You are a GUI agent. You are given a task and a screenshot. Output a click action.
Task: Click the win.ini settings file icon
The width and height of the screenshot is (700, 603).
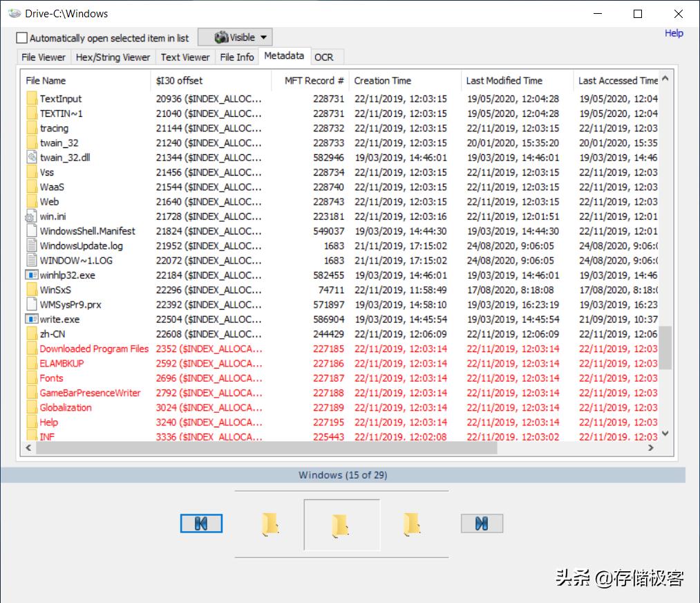coord(31,216)
